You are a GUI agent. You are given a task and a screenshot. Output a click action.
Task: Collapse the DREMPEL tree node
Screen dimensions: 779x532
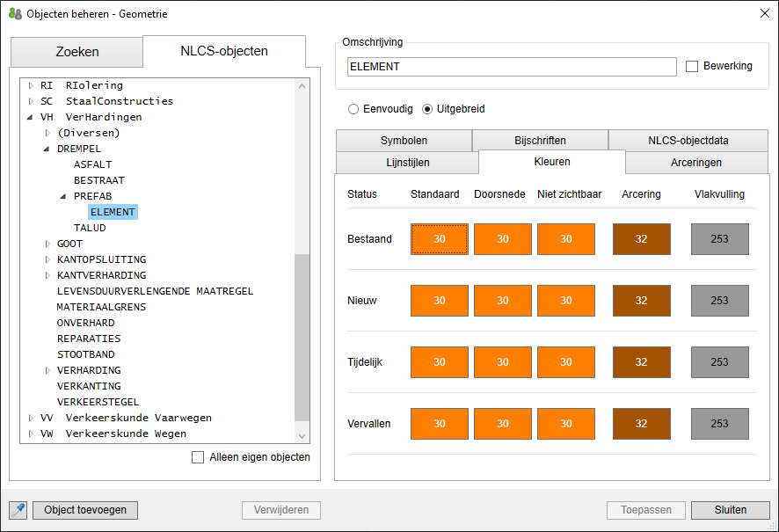pyautogui.click(x=48, y=149)
